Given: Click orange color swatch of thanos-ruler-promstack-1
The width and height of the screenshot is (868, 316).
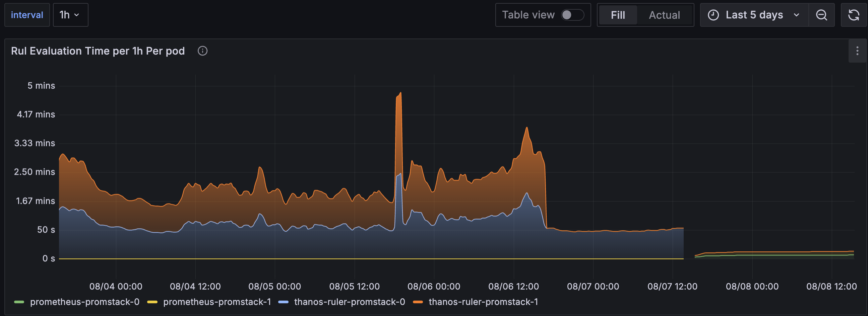Looking at the screenshot, I should [418, 302].
